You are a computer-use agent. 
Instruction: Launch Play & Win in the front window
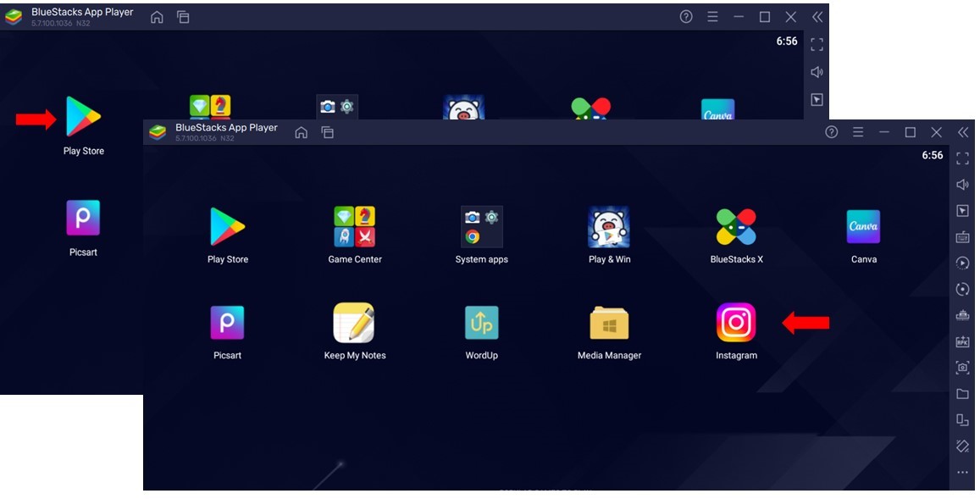point(609,226)
